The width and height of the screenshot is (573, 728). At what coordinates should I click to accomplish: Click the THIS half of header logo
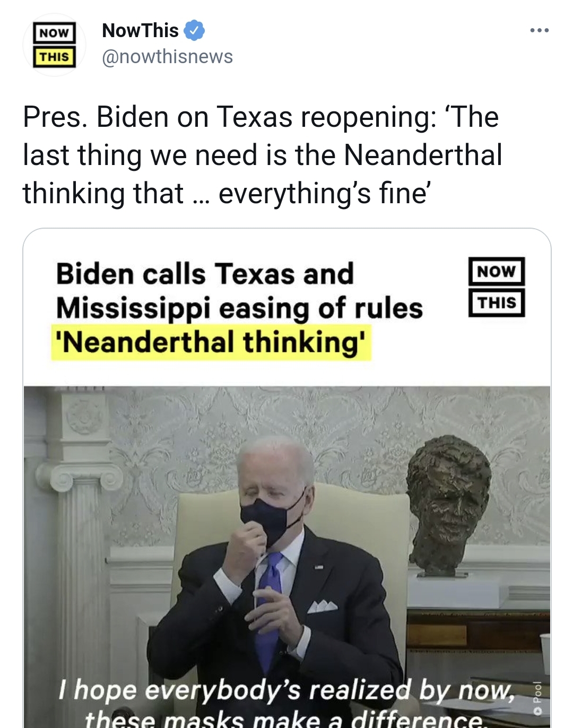[x=54, y=57]
